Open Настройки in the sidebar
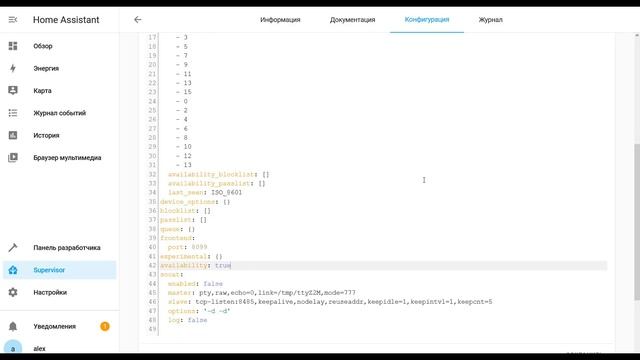The height and width of the screenshot is (360, 640). pos(50,292)
